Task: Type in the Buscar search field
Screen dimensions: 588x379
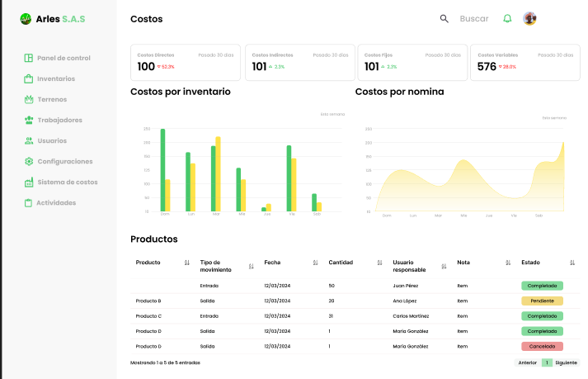Action: coord(473,18)
